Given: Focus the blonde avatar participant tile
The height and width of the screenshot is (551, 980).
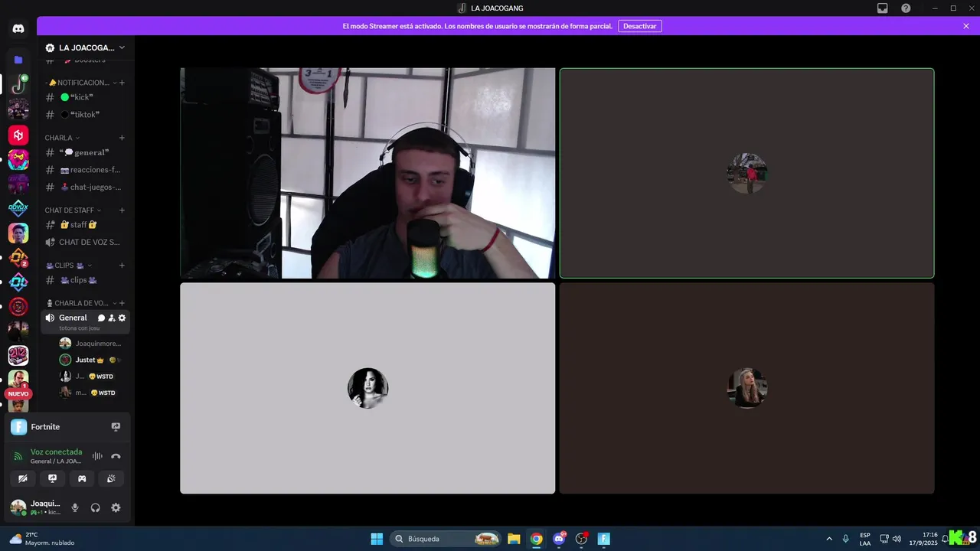Looking at the screenshot, I should pos(746,388).
